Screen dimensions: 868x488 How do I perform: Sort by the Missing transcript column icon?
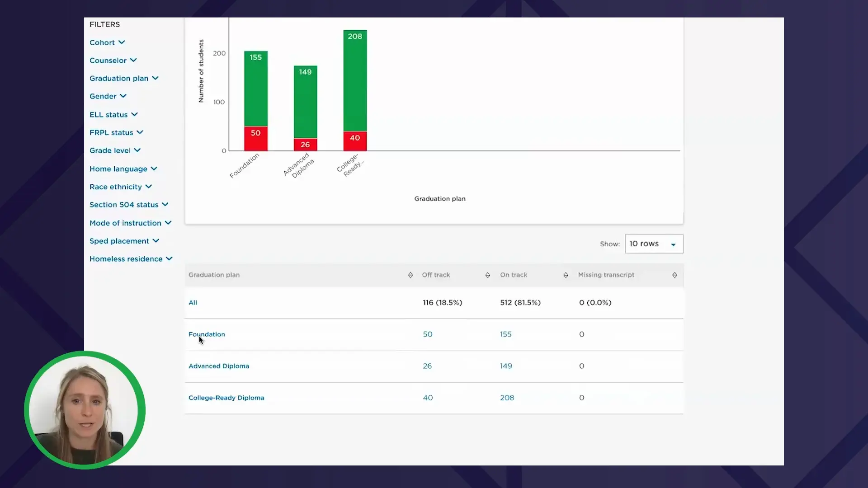[675, 275]
